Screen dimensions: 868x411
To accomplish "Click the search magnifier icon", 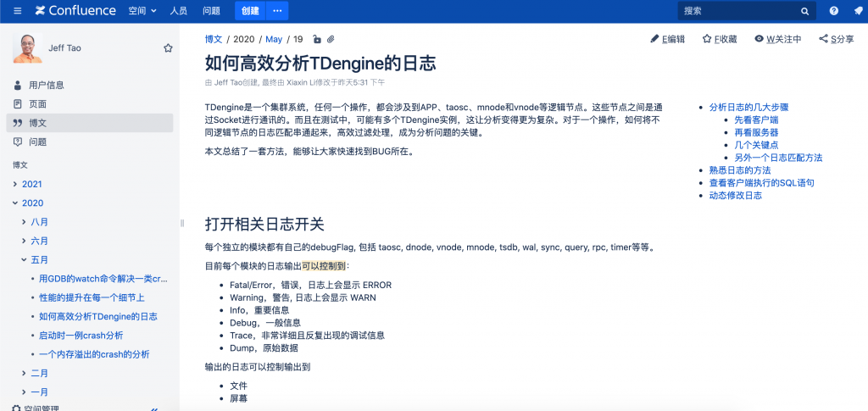I will (805, 11).
